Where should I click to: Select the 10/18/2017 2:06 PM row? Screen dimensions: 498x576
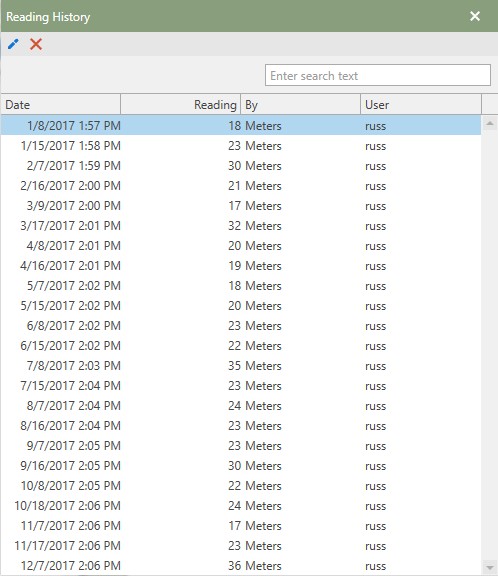241,506
